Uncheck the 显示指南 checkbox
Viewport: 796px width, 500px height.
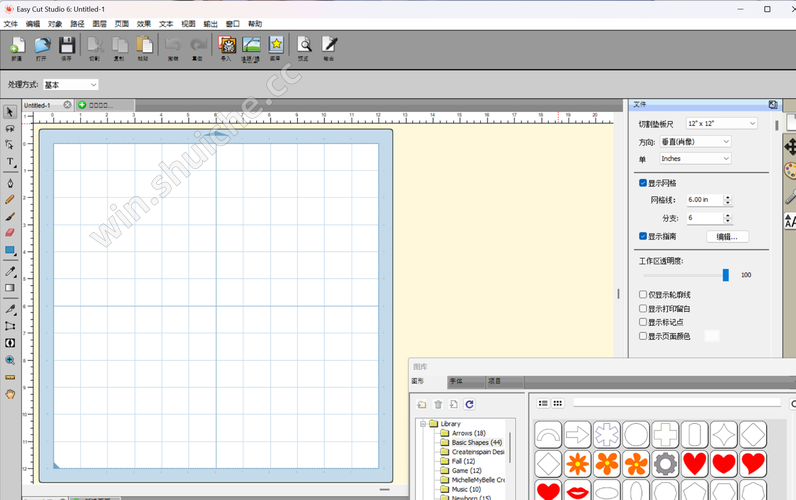tap(643, 236)
